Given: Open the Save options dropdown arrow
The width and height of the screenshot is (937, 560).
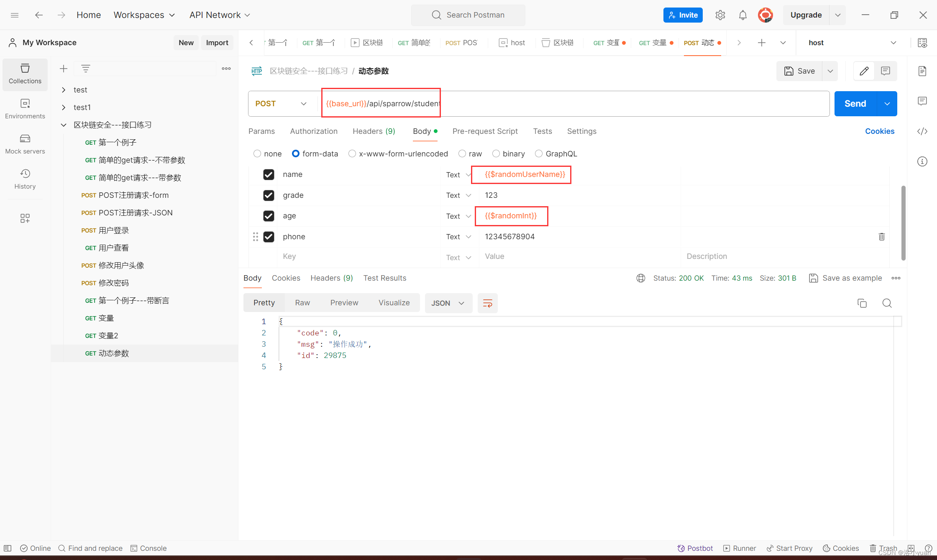Looking at the screenshot, I should 830,71.
